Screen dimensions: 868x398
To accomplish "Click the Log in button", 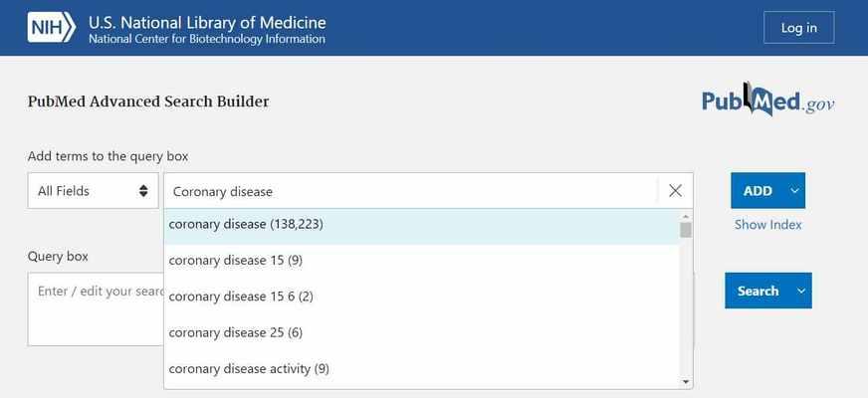I will tap(798, 27).
